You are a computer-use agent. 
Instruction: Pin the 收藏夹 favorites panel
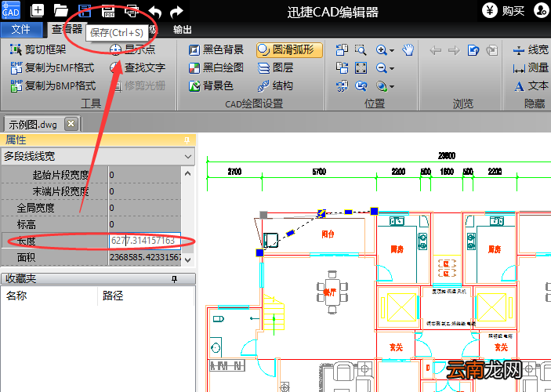(174, 279)
